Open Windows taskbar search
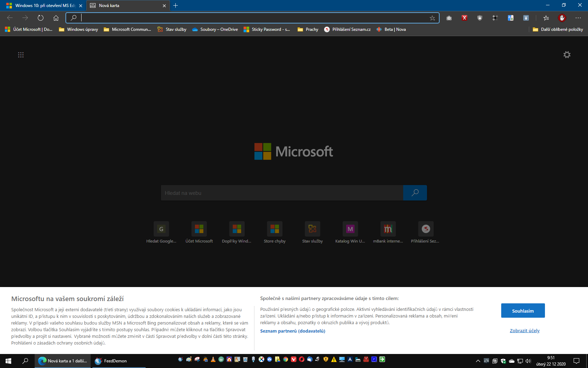Viewport: 588px width, 368px height. pos(25,361)
